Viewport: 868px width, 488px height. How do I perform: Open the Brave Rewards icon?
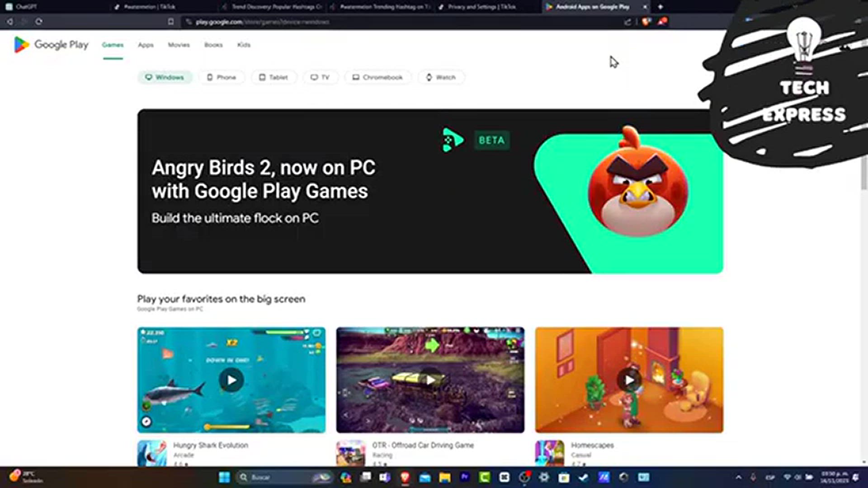pos(662,21)
